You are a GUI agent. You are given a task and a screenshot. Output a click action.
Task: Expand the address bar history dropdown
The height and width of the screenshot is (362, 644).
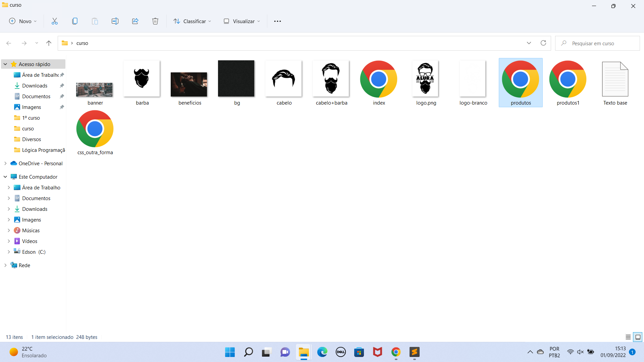pos(529,43)
